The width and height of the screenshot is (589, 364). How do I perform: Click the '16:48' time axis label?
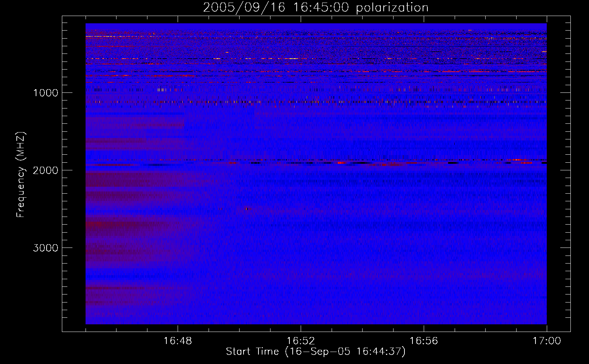(178, 341)
